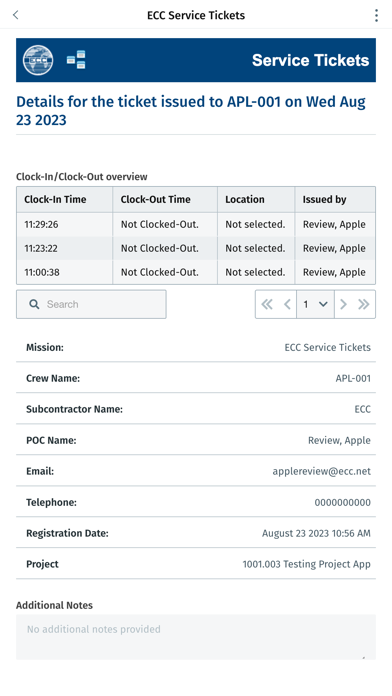The image size is (392, 696).
Task: Click the notes area resize handle
Action: [364, 657]
